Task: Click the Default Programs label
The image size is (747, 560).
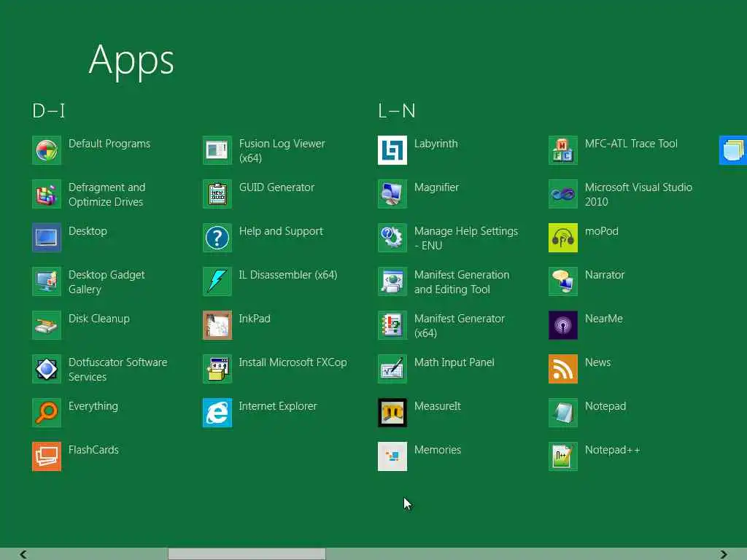Action: click(x=109, y=144)
